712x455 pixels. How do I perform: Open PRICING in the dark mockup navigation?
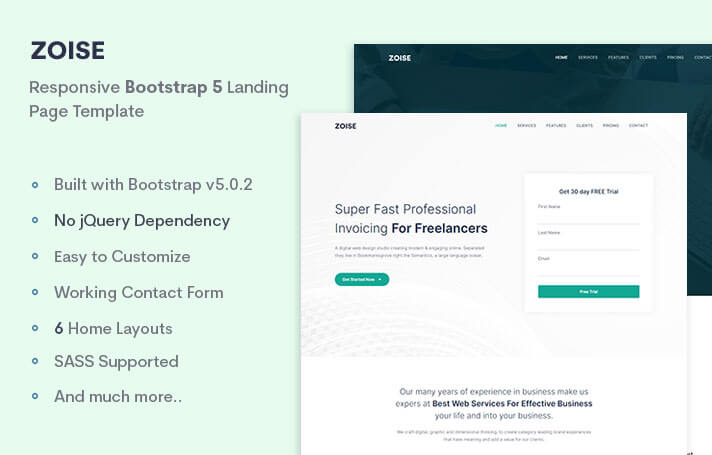pyautogui.click(x=675, y=58)
